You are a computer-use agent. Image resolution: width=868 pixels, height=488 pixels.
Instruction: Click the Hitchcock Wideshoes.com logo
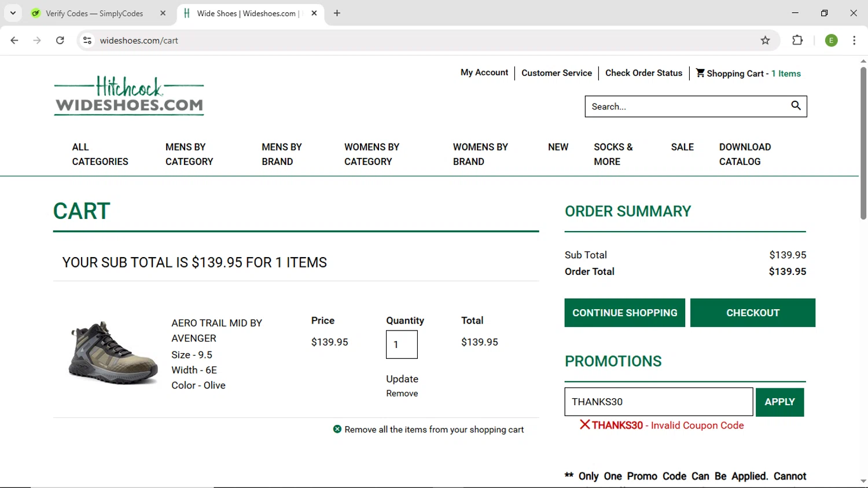coord(129,96)
